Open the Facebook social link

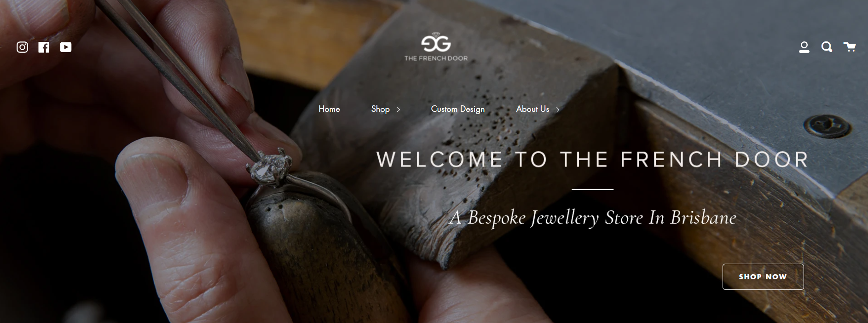coord(44,47)
